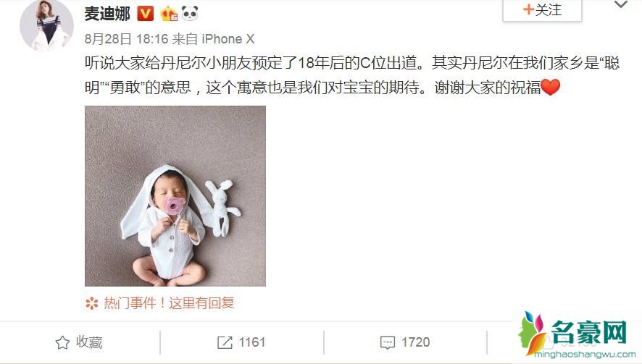Click the username 麦迪娜
The width and height of the screenshot is (642, 364).
pos(107,14)
